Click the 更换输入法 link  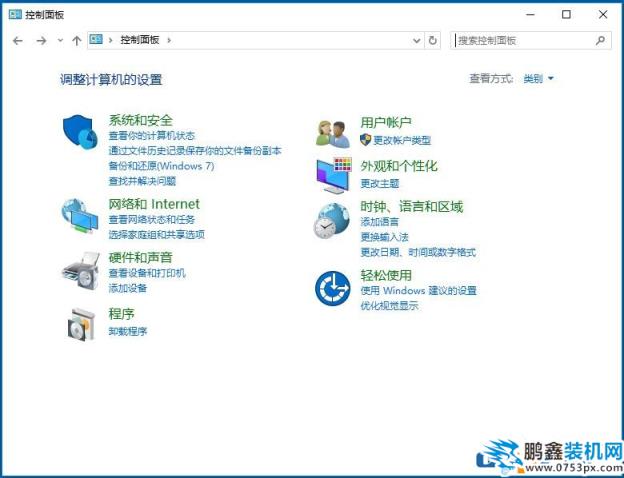tap(384, 237)
